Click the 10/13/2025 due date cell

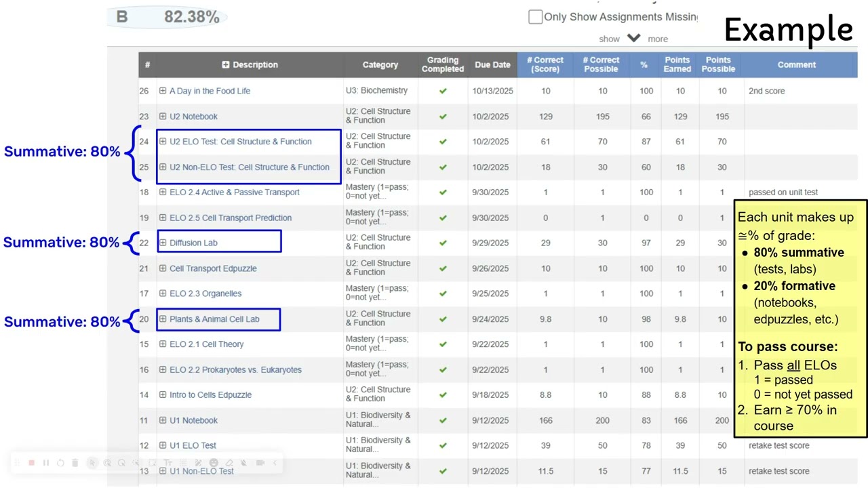492,91
